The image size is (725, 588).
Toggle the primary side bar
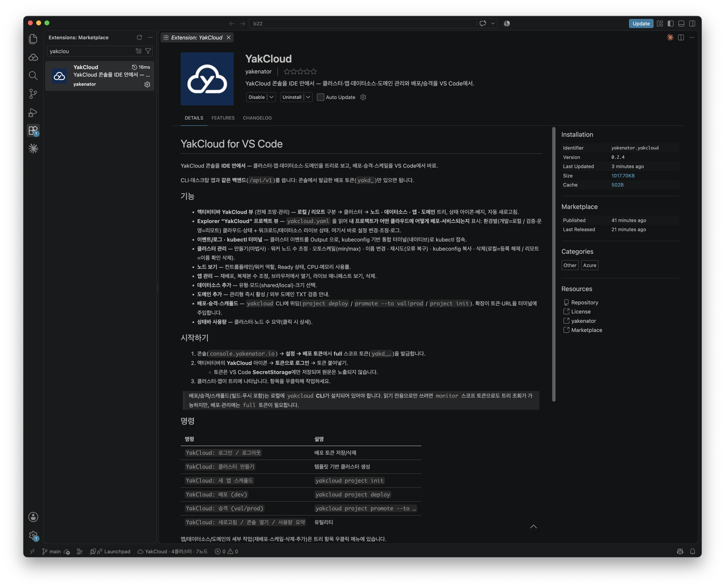(x=671, y=24)
